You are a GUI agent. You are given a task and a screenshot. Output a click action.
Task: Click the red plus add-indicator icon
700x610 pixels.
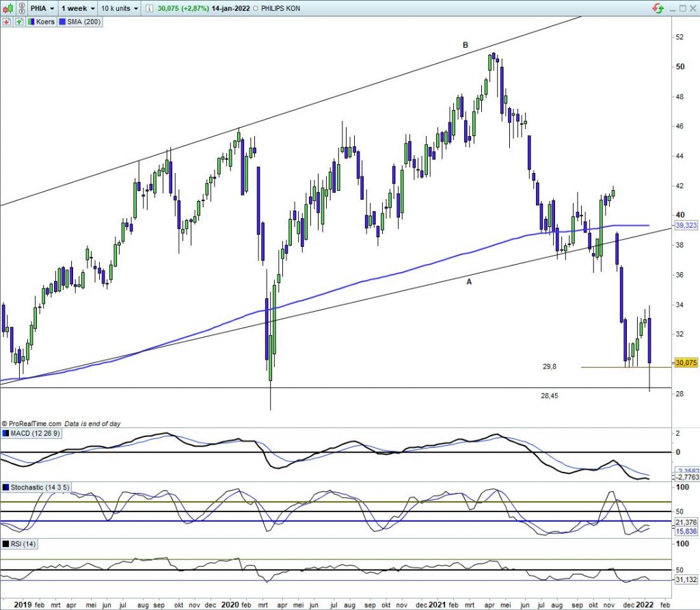point(6,22)
